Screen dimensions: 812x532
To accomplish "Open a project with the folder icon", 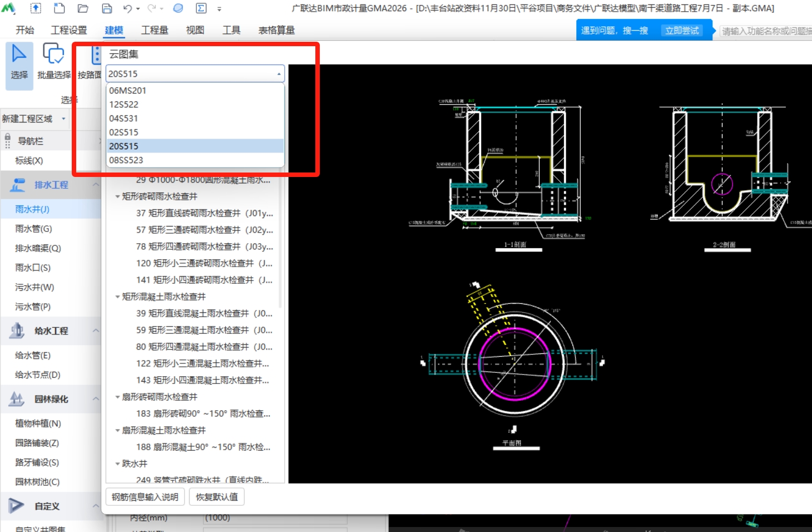I will 83,8.
